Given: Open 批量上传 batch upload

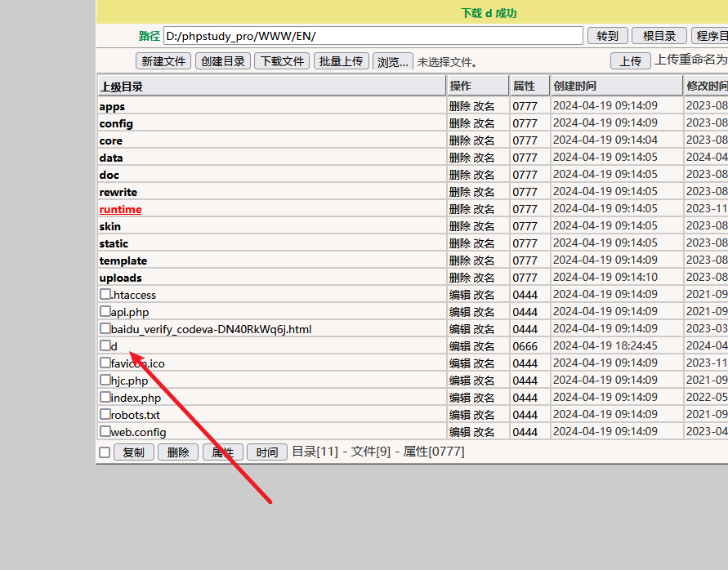Looking at the screenshot, I should (x=341, y=61).
